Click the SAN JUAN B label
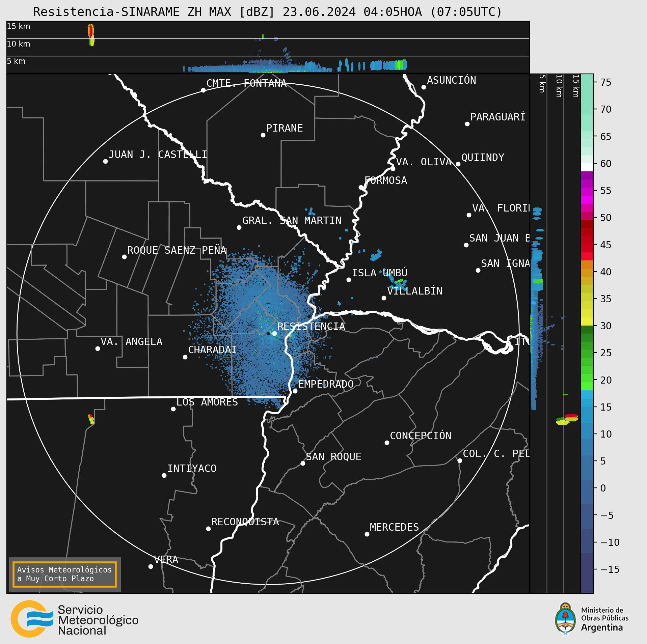Viewport: 647px width, 644px height. [x=500, y=238]
